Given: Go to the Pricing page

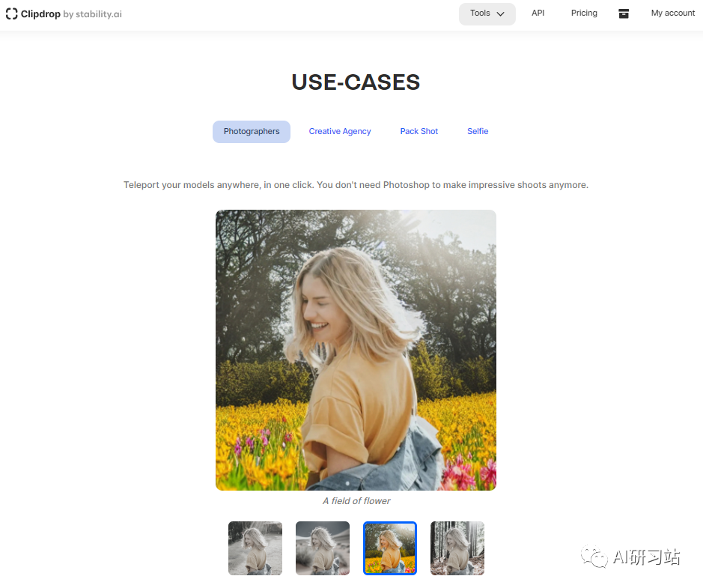Looking at the screenshot, I should [x=584, y=13].
